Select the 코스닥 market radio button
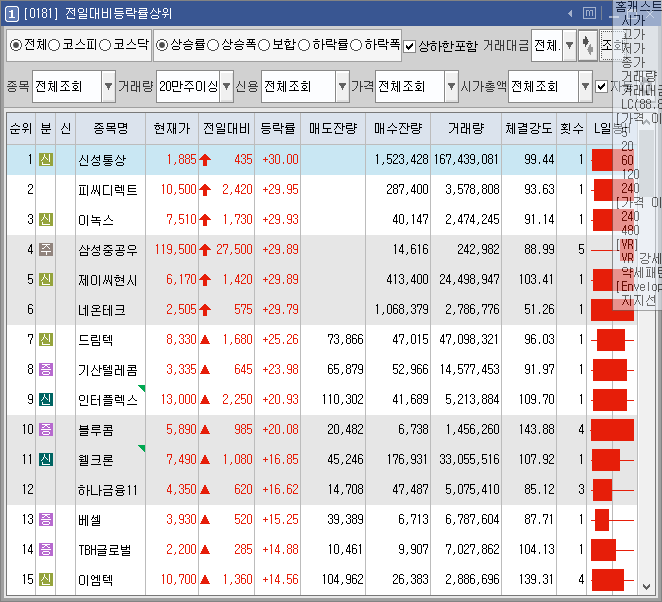 click(x=106, y=45)
